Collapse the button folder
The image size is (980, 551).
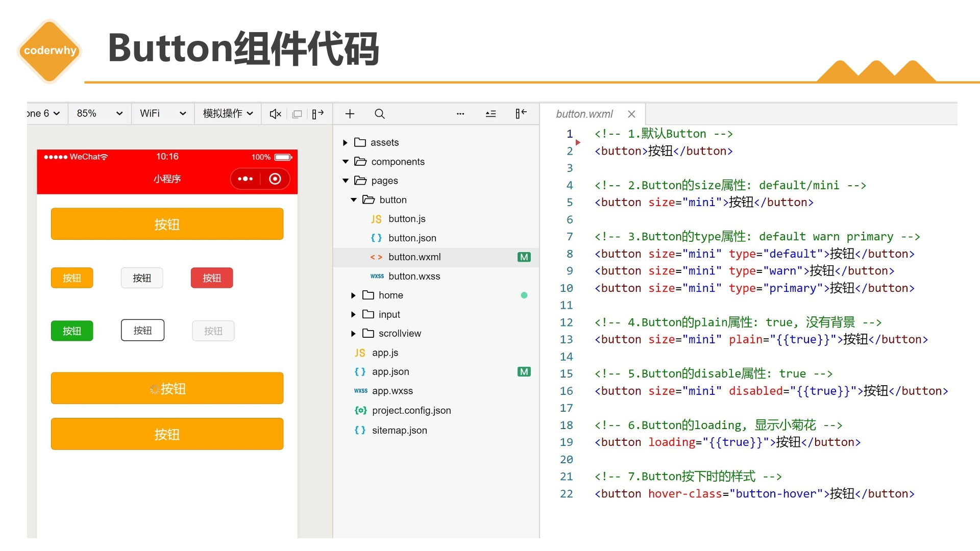[353, 200]
